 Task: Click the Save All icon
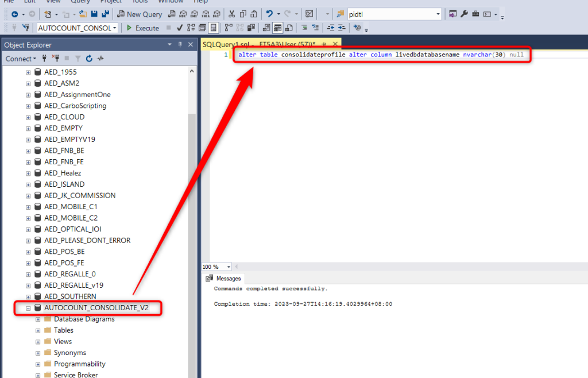tap(105, 14)
